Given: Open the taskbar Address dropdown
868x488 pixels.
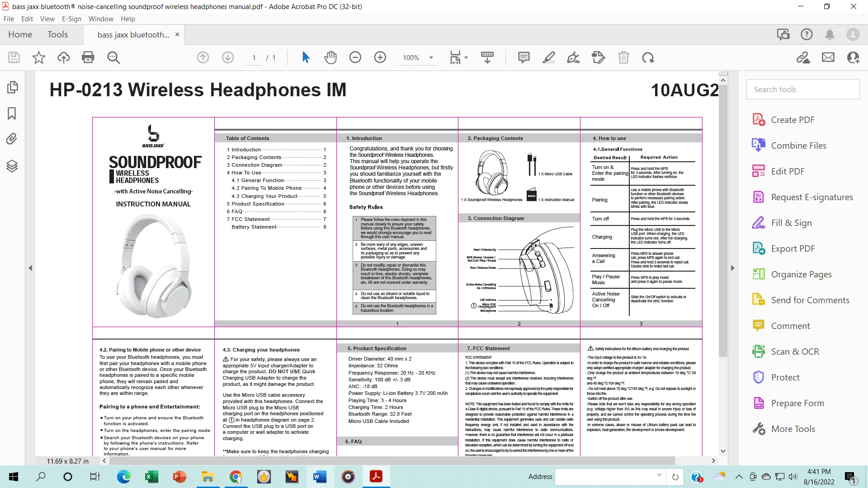Looking at the screenshot, I should (x=659, y=476).
